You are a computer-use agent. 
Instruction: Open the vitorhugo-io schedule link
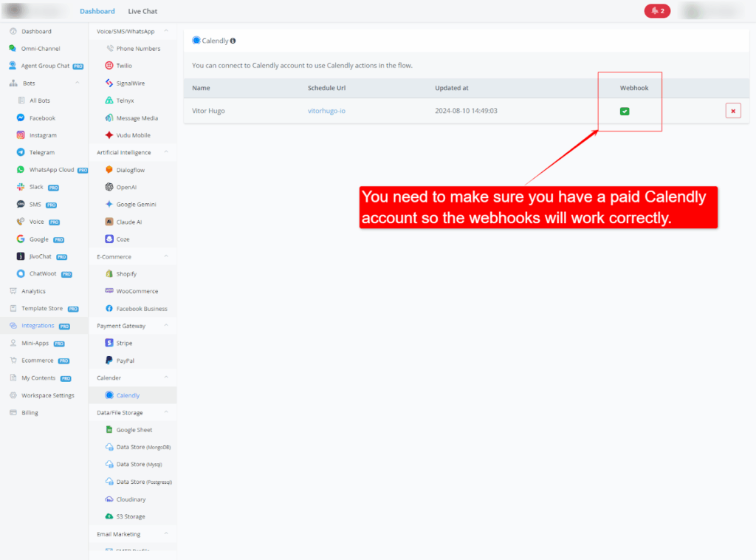pyautogui.click(x=326, y=111)
